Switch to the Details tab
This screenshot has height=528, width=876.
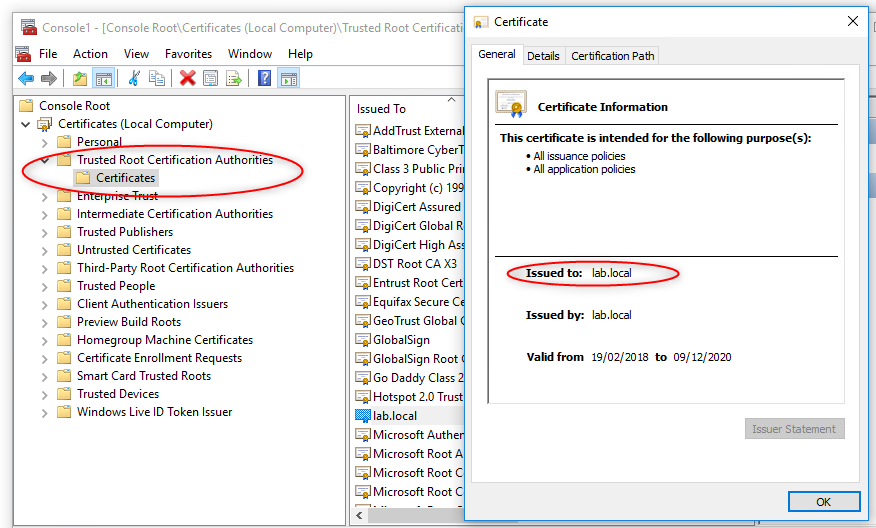click(x=543, y=56)
